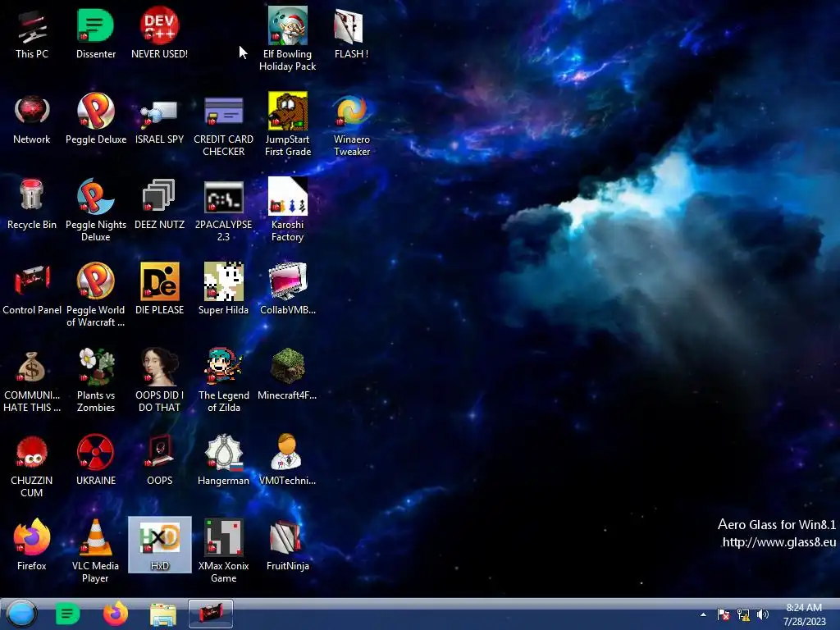Open the Dissenter browser shortcut
This screenshot has width=840, height=630.
[x=96, y=34]
